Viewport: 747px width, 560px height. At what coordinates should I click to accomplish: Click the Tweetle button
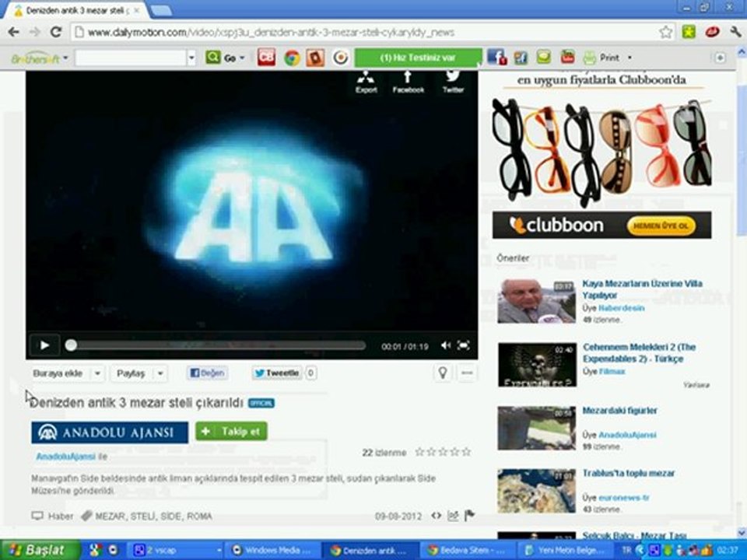[277, 373]
